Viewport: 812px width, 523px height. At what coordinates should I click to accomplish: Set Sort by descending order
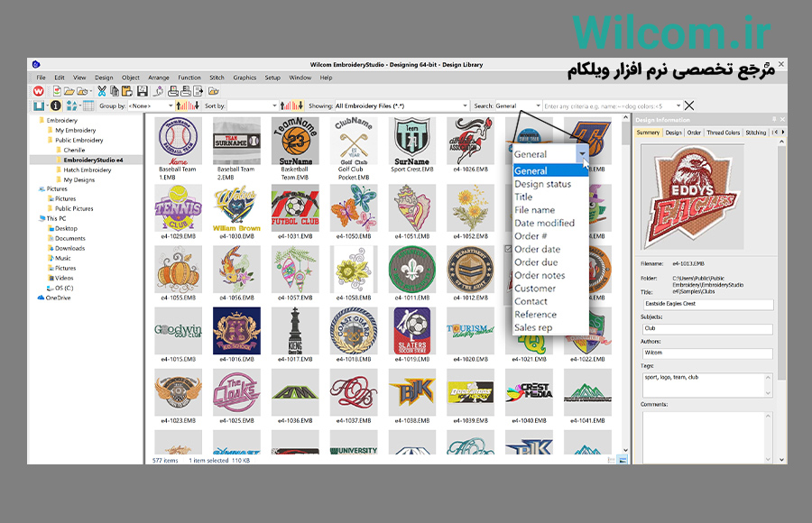(297, 106)
